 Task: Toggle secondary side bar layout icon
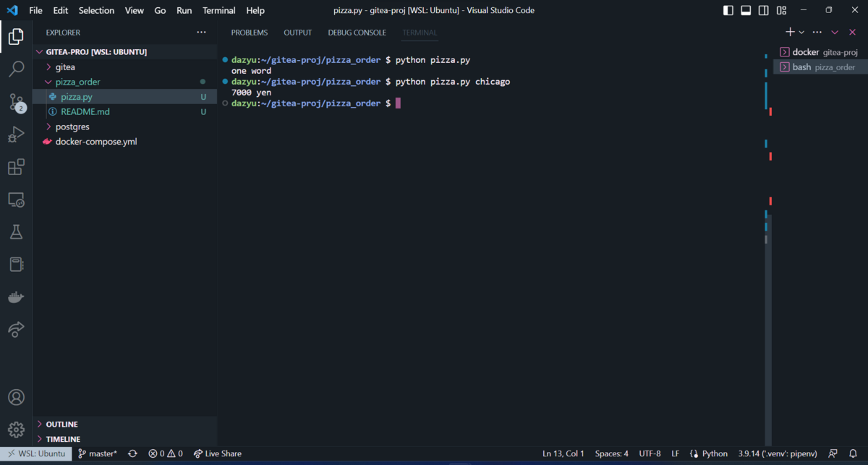point(764,11)
